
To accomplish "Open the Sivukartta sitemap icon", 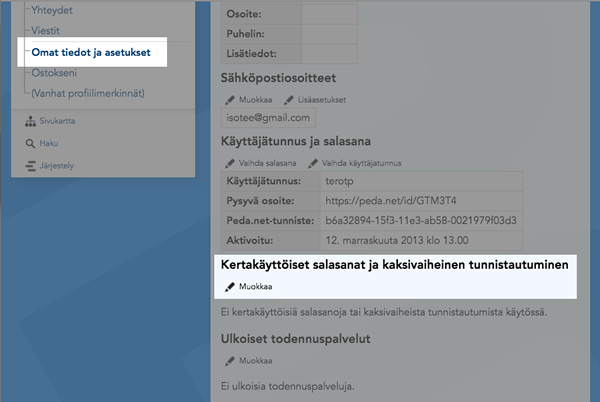I will [30, 121].
